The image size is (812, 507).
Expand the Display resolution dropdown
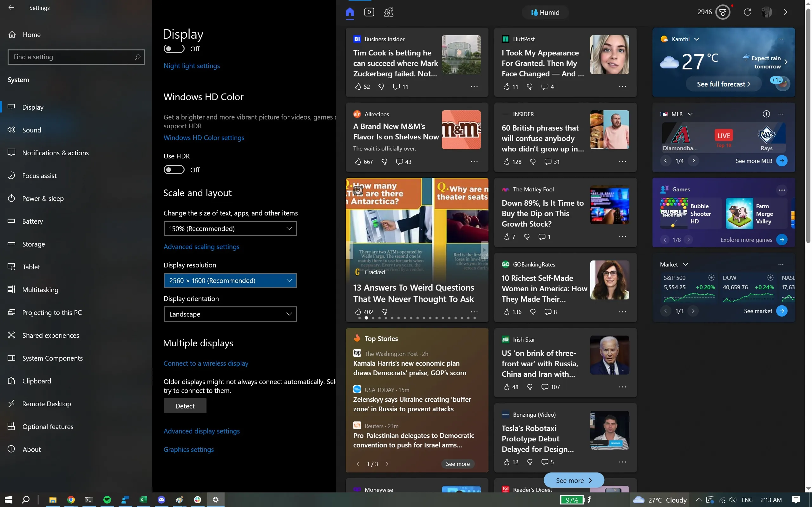click(x=230, y=280)
